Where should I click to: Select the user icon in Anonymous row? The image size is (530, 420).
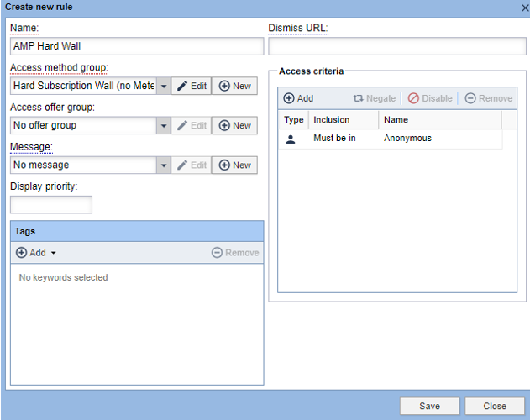point(291,139)
